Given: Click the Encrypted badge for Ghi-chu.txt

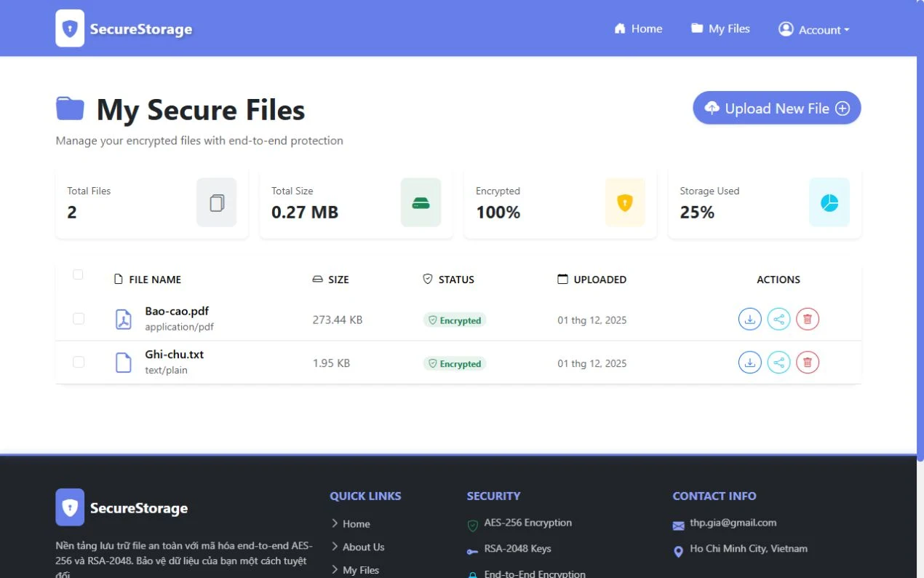Looking at the screenshot, I should coord(455,363).
